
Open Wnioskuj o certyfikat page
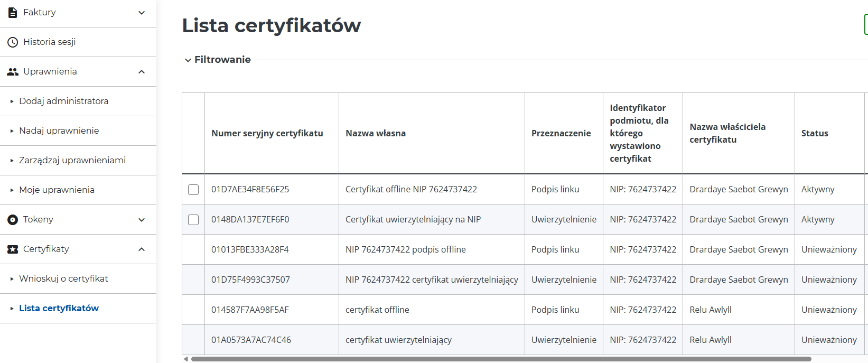point(63,278)
